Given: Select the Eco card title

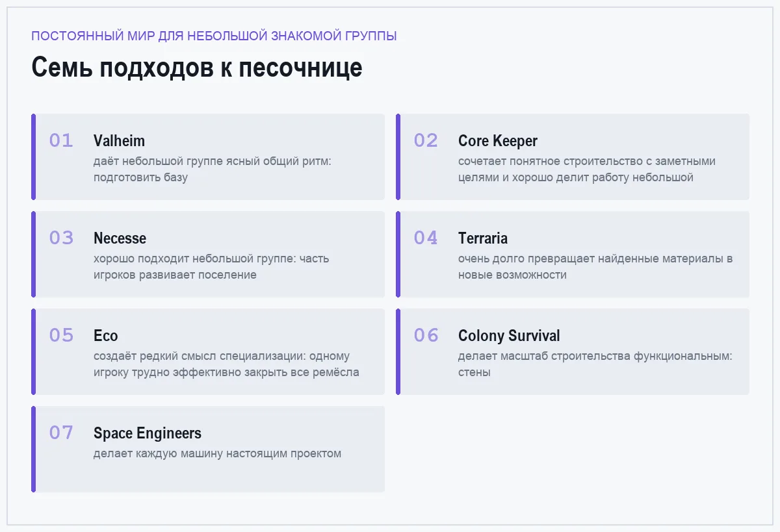Looking at the screenshot, I should coord(105,336).
